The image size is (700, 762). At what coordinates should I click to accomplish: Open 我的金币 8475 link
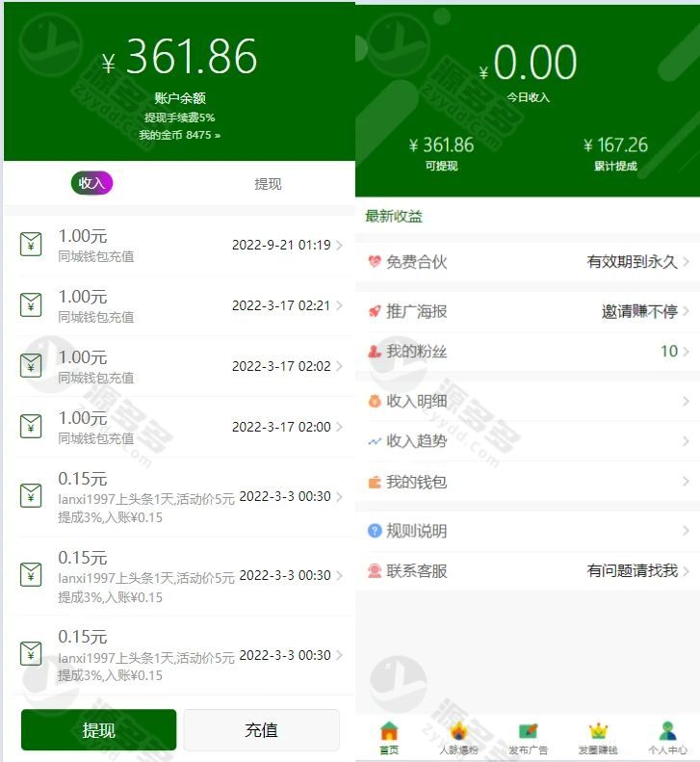tap(180, 135)
